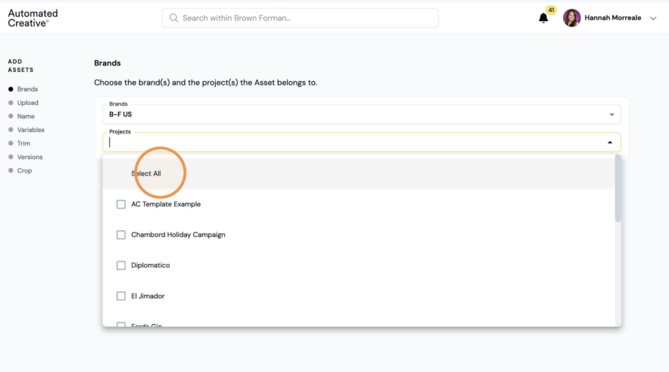Image resolution: width=669 pixels, height=372 pixels.
Task: Click the Automated Creative logo
Action: click(x=33, y=18)
